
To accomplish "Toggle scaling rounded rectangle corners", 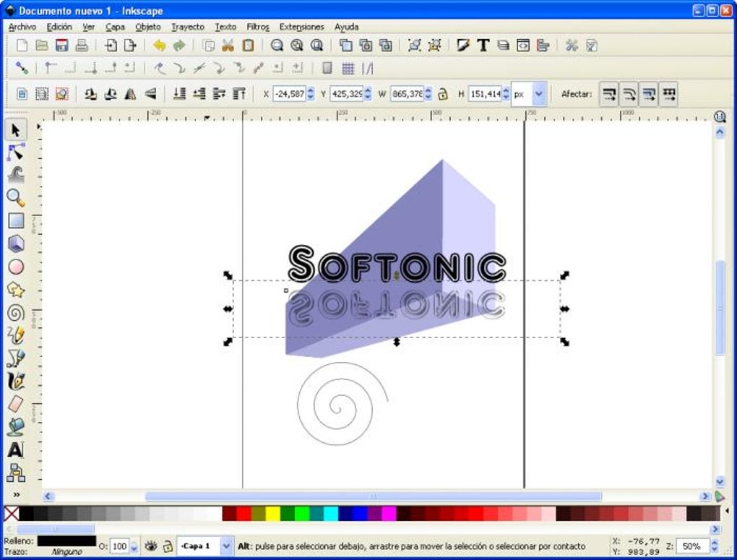I will [629, 94].
